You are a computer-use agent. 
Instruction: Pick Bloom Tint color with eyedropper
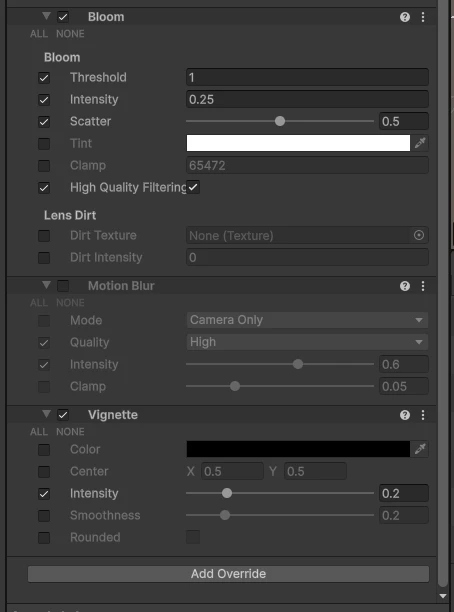click(420, 143)
